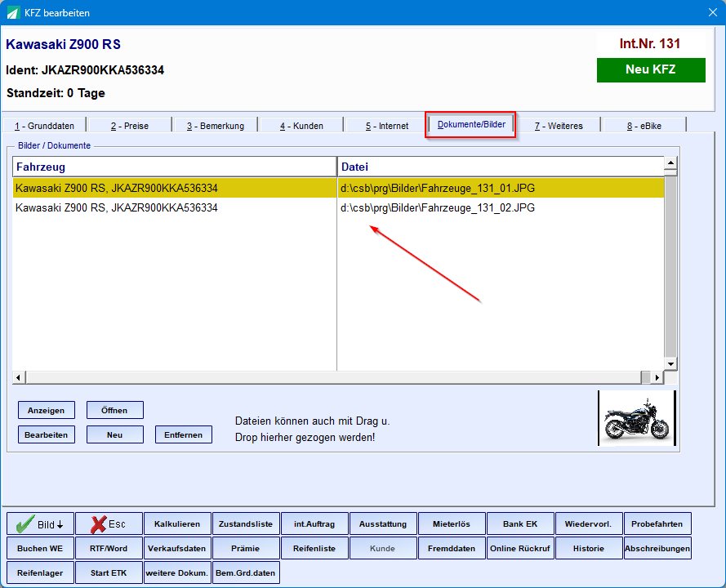Open the 7 - Weiteres tab
The width and height of the screenshot is (726, 588).
pos(559,126)
